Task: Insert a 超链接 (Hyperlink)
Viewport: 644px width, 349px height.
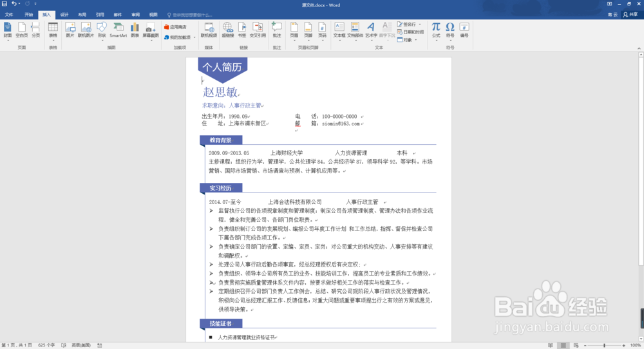Action: 227,30
